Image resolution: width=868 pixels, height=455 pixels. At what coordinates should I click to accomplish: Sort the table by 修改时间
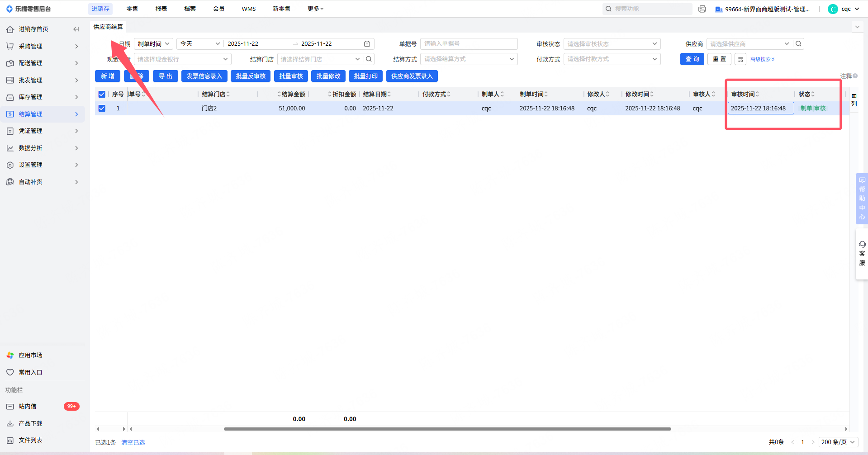[x=652, y=95]
